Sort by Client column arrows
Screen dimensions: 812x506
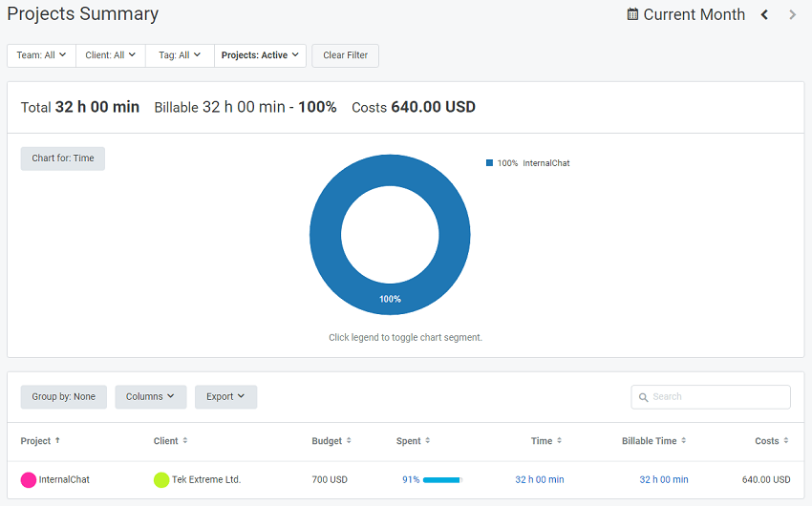pos(185,441)
